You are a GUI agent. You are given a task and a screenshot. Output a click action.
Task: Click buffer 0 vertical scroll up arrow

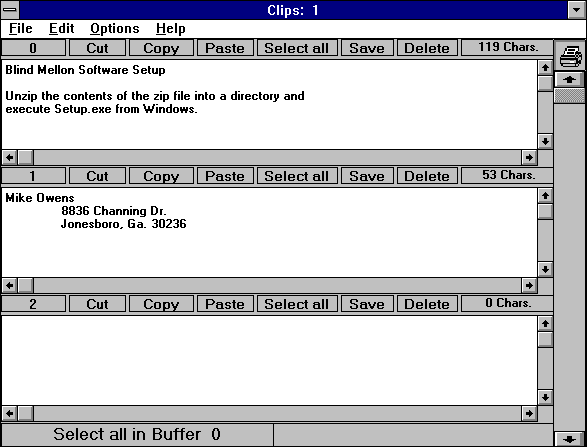point(545,68)
